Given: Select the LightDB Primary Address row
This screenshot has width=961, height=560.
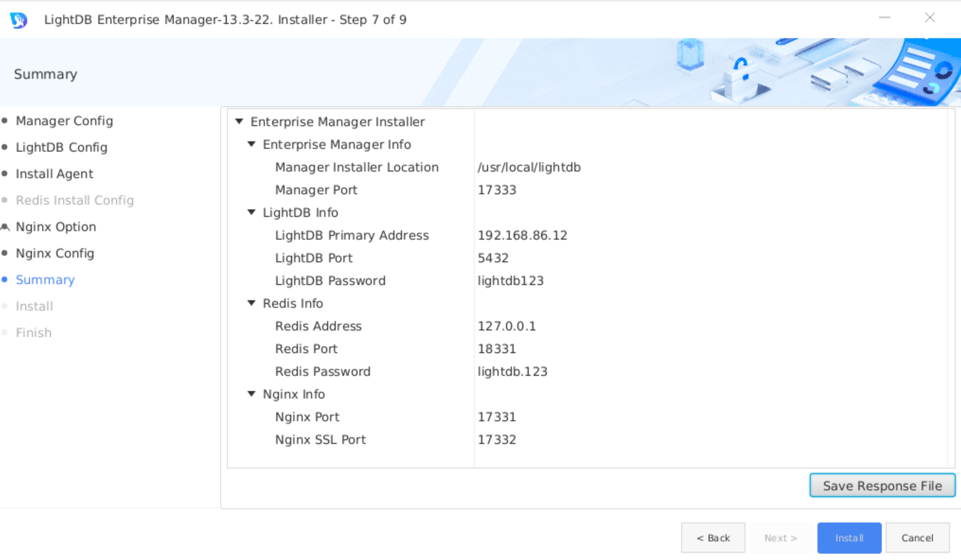Looking at the screenshot, I should coord(587,235).
